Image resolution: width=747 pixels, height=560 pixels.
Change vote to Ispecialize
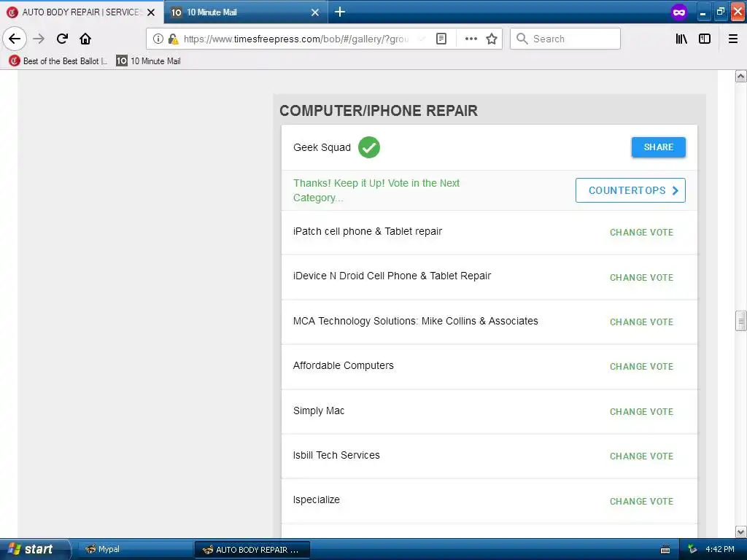tap(641, 502)
